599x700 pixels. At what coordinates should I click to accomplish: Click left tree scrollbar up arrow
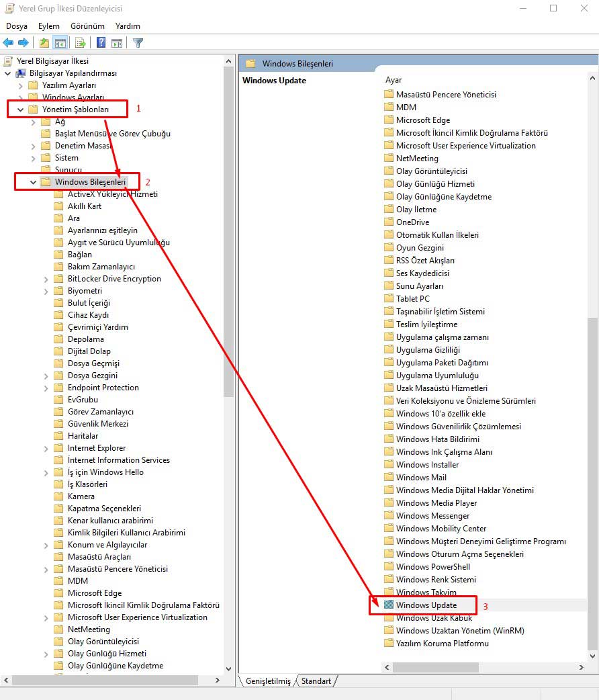point(228,61)
